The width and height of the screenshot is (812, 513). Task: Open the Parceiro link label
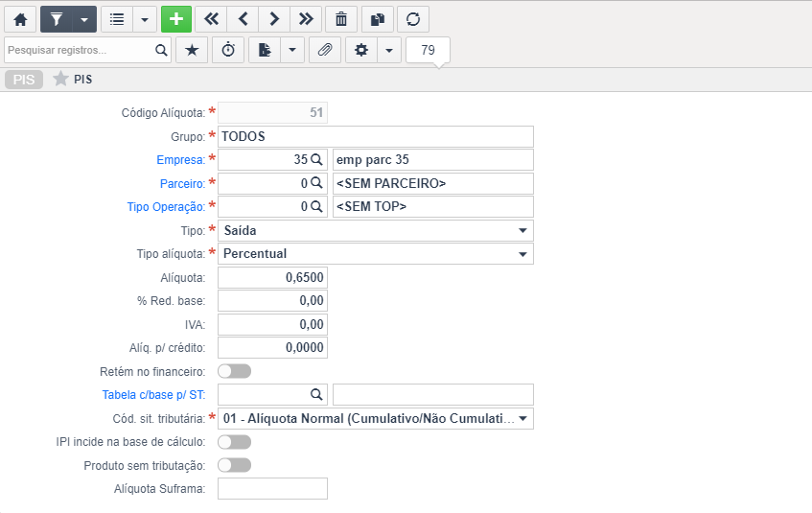click(x=182, y=183)
